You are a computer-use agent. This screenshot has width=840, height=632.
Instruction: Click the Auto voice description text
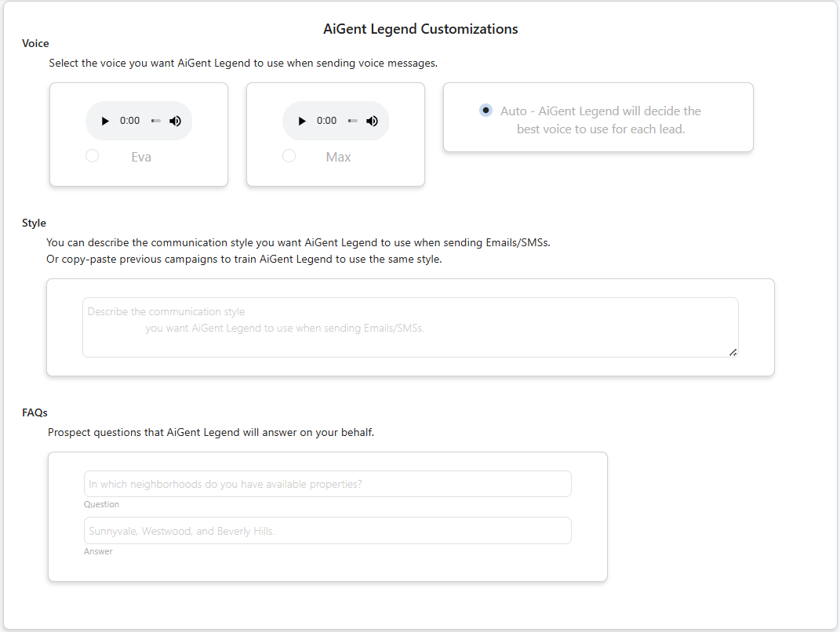pos(601,120)
